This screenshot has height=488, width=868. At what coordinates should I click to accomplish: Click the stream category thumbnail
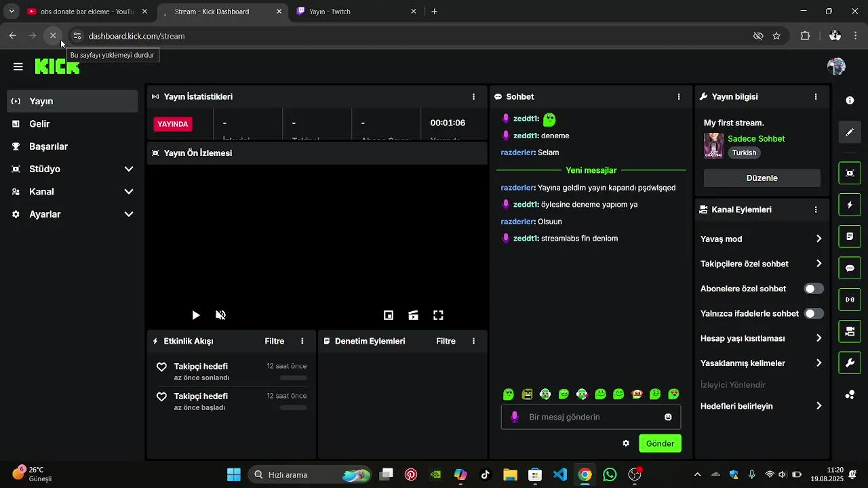[x=713, y=146]
